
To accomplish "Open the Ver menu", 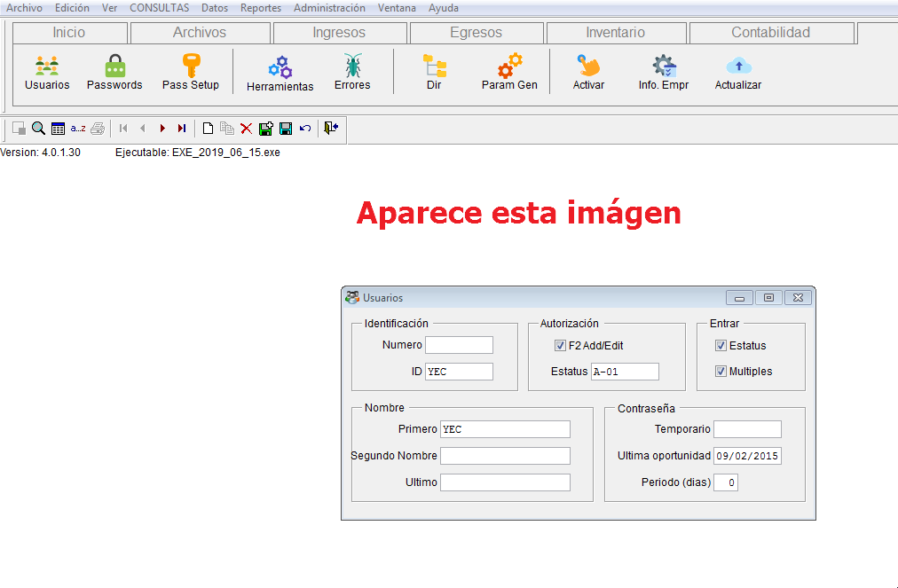I will [109, 8].
